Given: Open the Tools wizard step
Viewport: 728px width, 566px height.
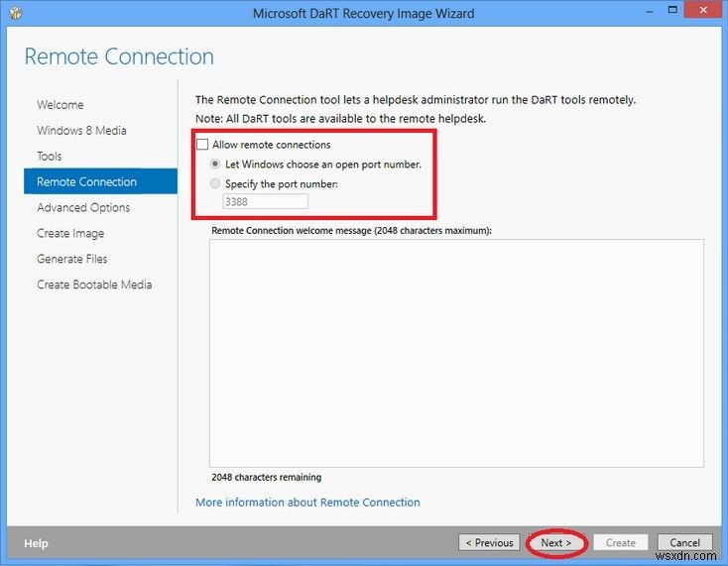Looking at the screenshot, I should click(50, 157).
